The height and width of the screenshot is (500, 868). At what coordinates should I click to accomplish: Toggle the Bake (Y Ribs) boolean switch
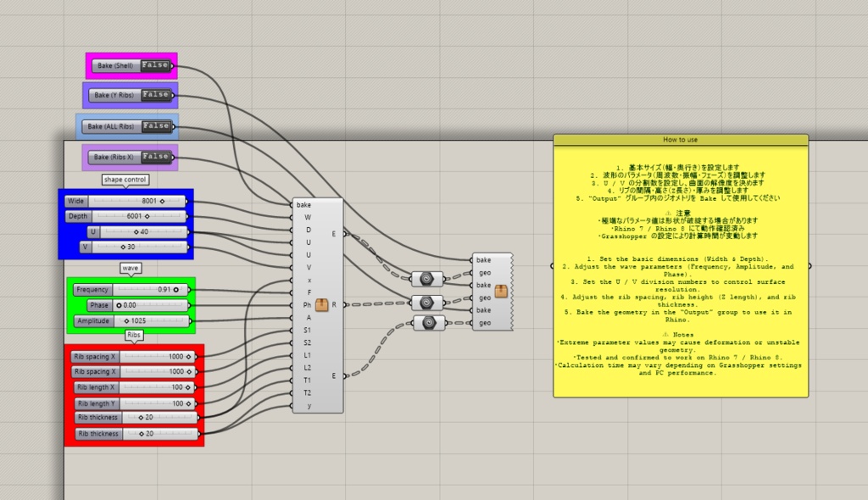[x=155, y=95]
